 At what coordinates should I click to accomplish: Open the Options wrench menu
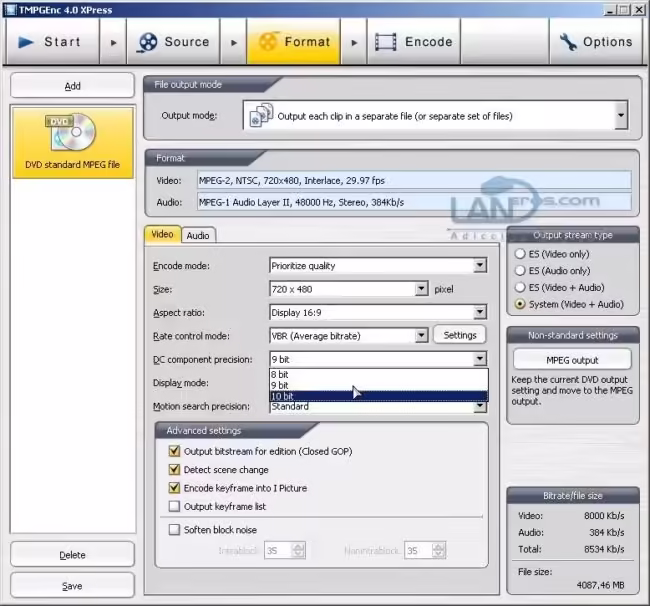click(x=596, y=42)
